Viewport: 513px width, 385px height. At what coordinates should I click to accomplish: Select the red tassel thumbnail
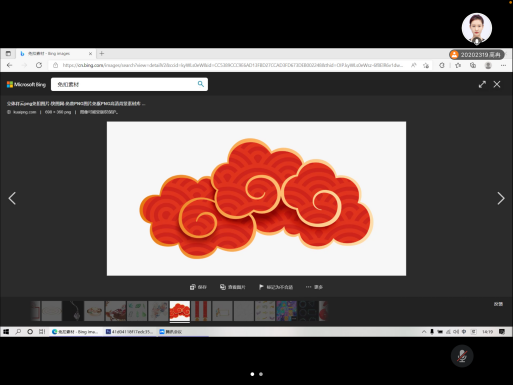(201, 311)
